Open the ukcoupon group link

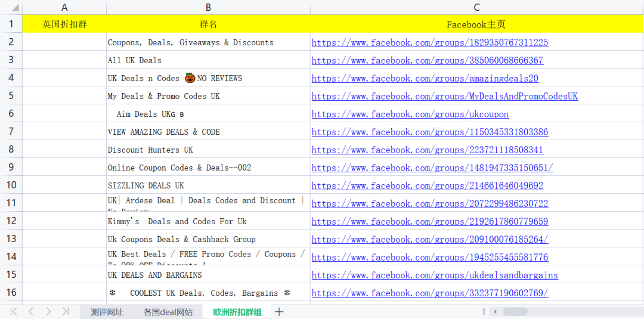tap(410, 114)
